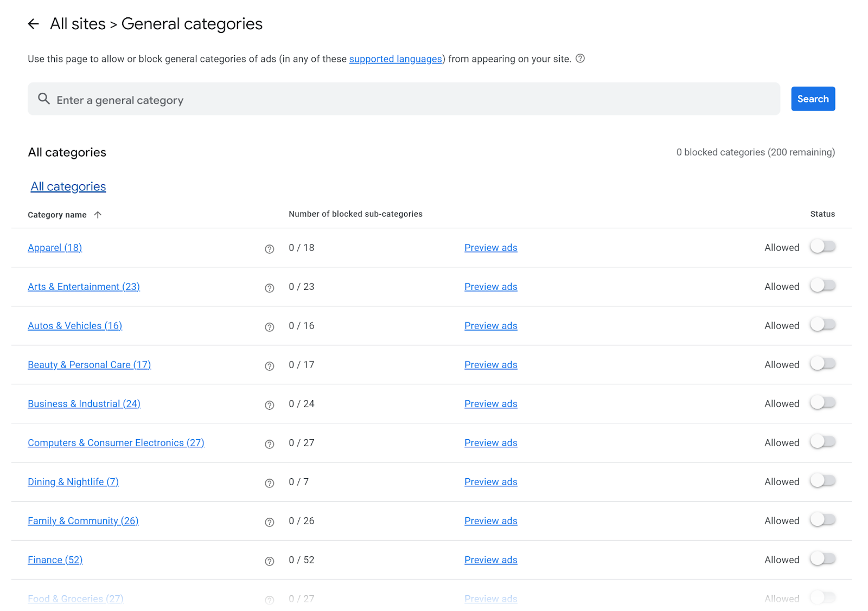Click the help icon for Business & Industrial
The width and height of the screenshot is (868, 611).
pyautogui.click(x=269, y=405)
